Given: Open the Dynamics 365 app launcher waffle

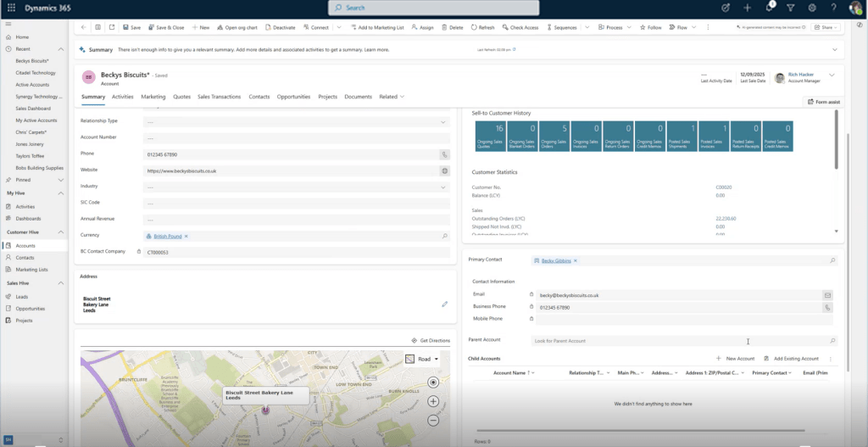Looking at the screenshot, I should [11, 8].
